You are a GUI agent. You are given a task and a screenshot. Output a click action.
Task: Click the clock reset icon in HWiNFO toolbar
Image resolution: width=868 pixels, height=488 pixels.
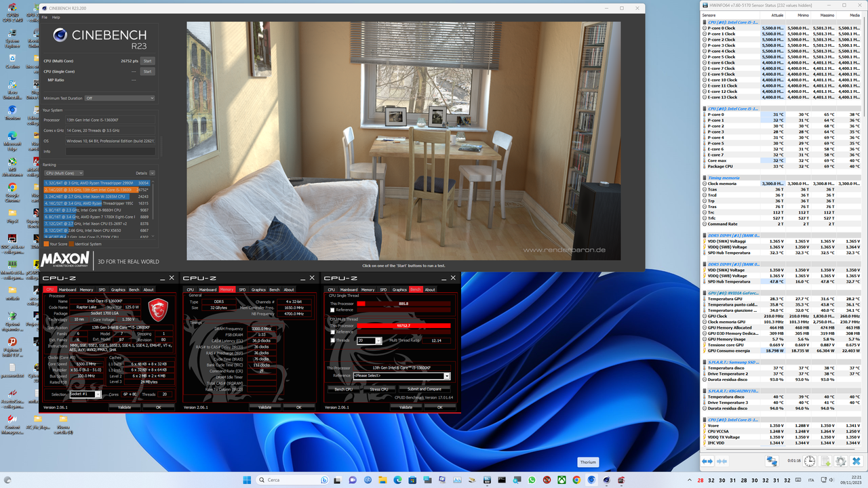click(x=810, y=462)
